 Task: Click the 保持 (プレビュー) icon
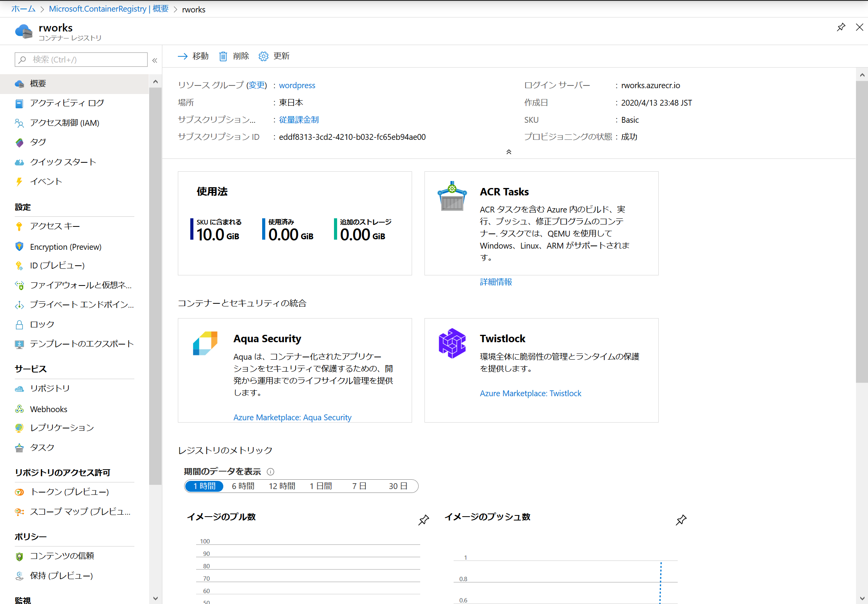coord(19,576)
